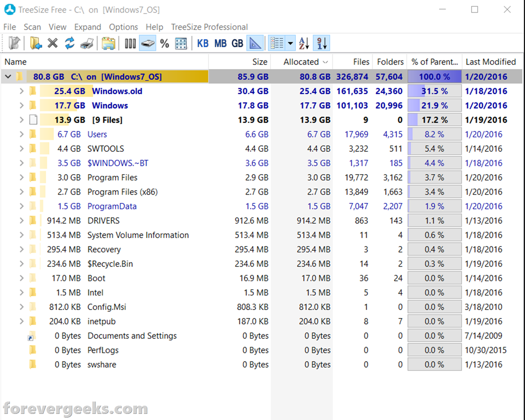Screen dimensions: 525x420
Task: Toggle automatic units triangle ruler icon
Action: click(x=255, y=43)
